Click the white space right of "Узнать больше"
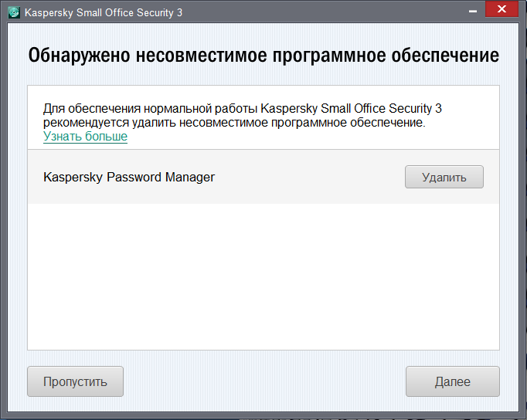The height and width of the screenshot is (420, 527). [x=309, y=137]
